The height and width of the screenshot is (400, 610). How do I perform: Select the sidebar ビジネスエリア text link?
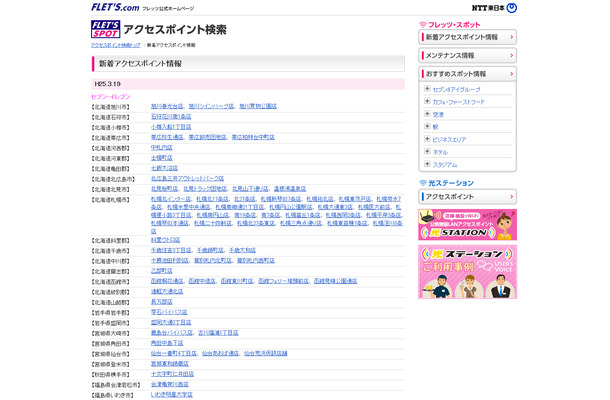(449, 139)
